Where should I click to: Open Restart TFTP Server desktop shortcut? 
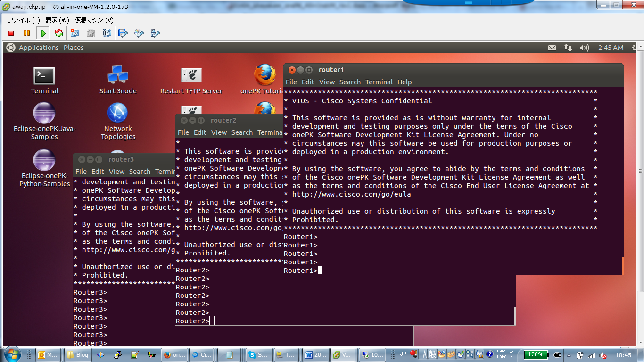tap(191, 76)
